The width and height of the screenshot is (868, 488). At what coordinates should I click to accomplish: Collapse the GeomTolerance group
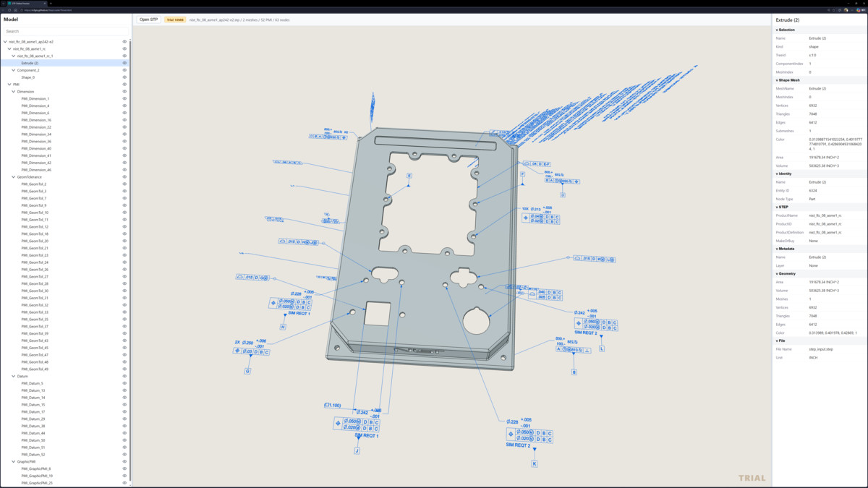click(14, 177)
